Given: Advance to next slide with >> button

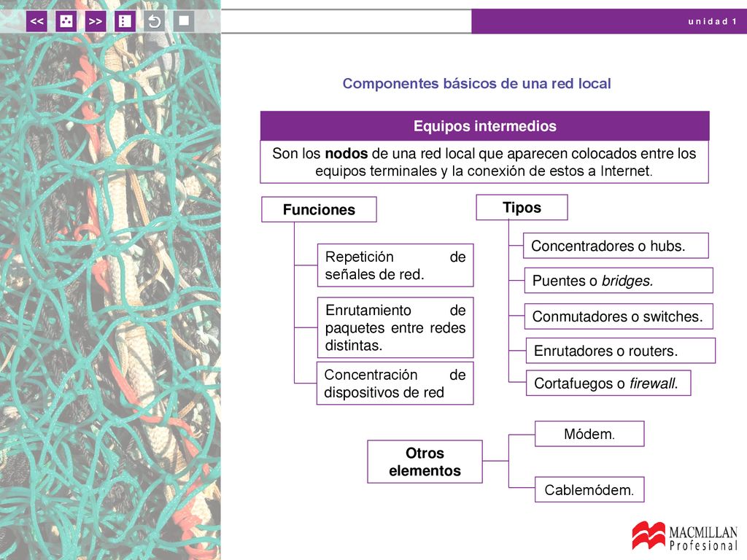Looking at the screenshot, I should 96,21.
